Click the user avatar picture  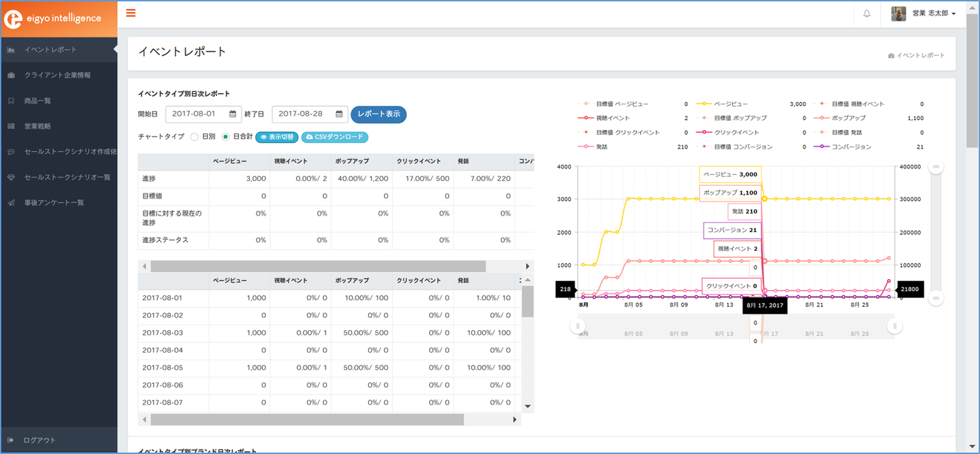coord(898,14)
